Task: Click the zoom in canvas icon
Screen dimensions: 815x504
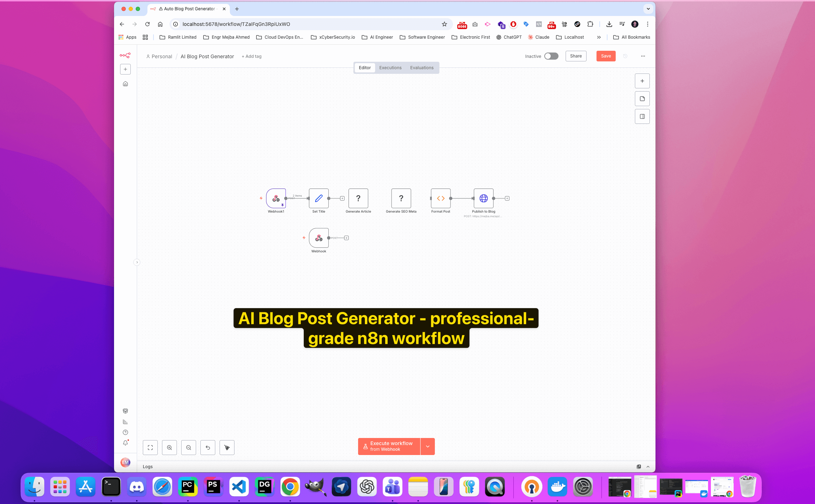Action: pyautogui.click(x=169, y=448)
